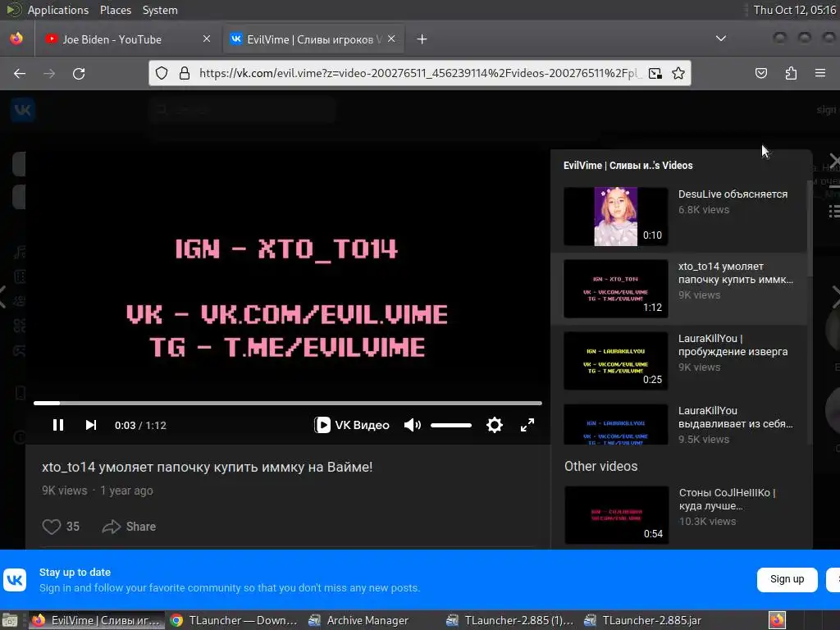Open Firefox hamburger menu
840x630 pixels.
click(820, 73)
